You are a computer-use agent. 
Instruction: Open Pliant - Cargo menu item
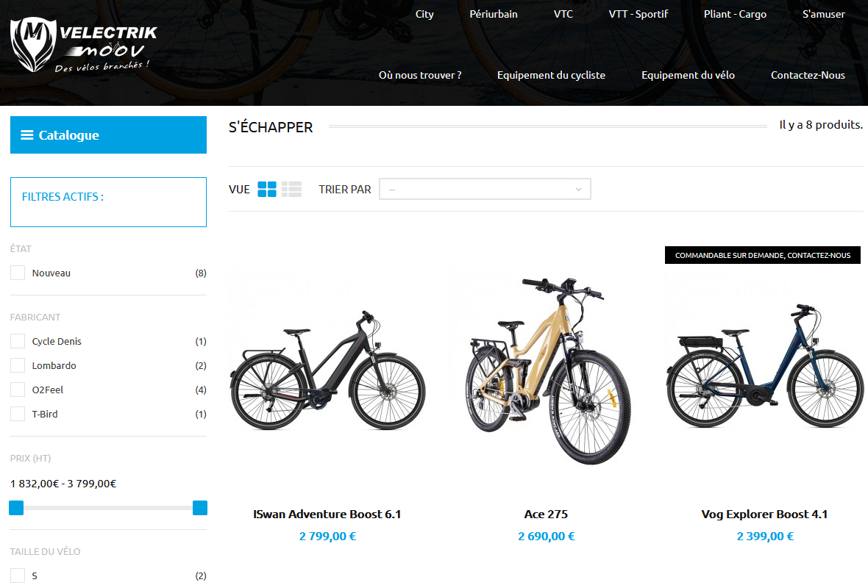click(735, 15)
